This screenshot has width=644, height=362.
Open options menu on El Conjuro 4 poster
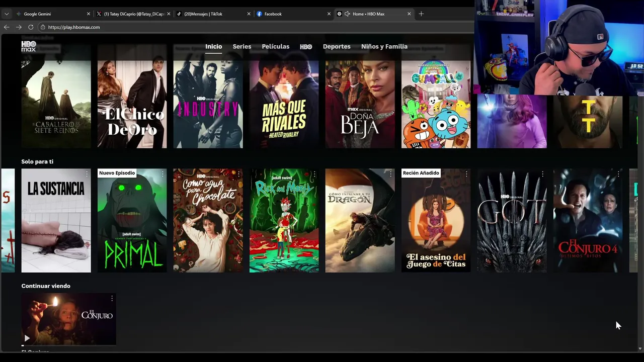(x=618, y=174)
